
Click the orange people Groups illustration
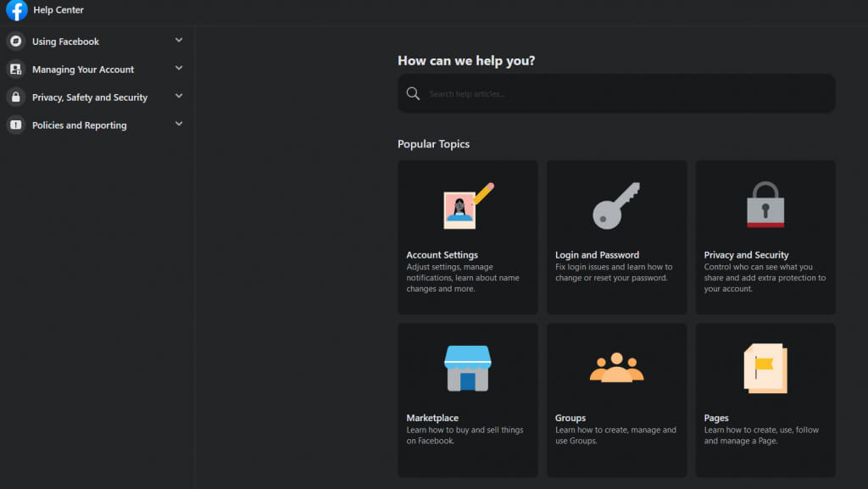coord(616,368)
